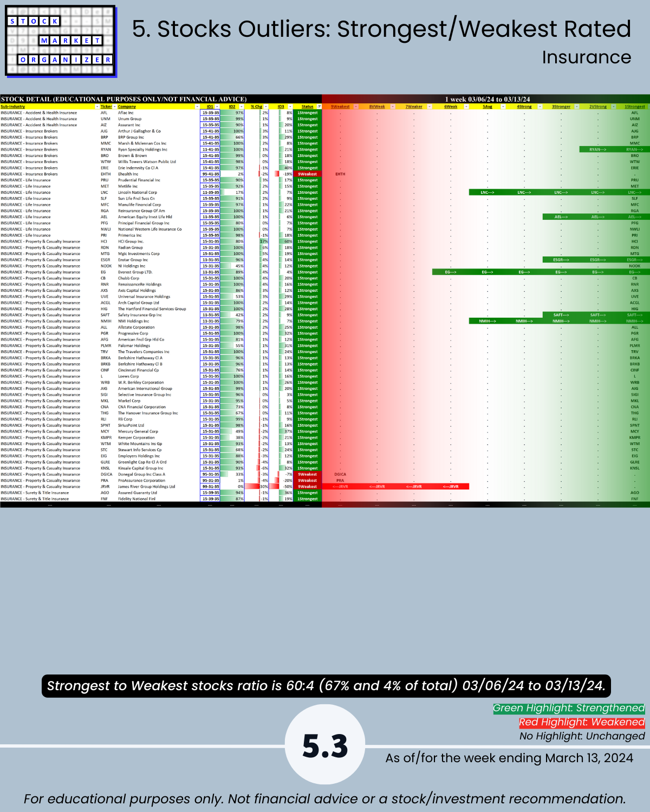Click the Red Highlight: Weakened legend
Screen dimensions: 650x812
(x=582, y=722)
